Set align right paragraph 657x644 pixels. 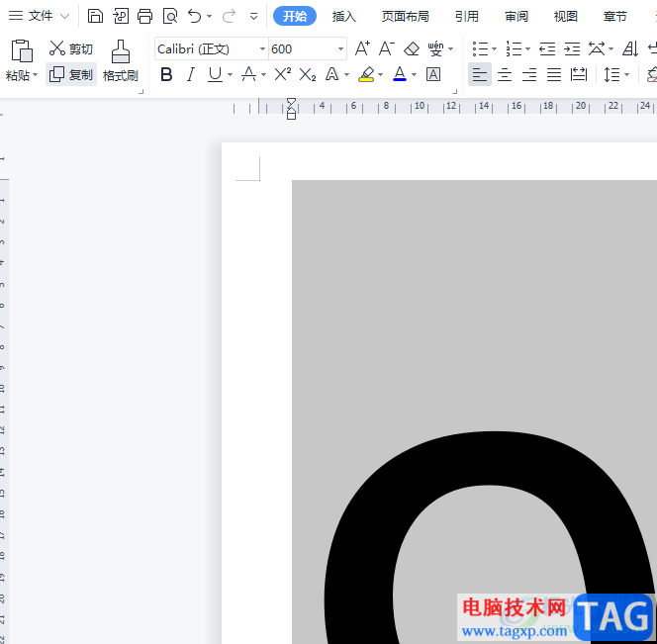(529, 75)
